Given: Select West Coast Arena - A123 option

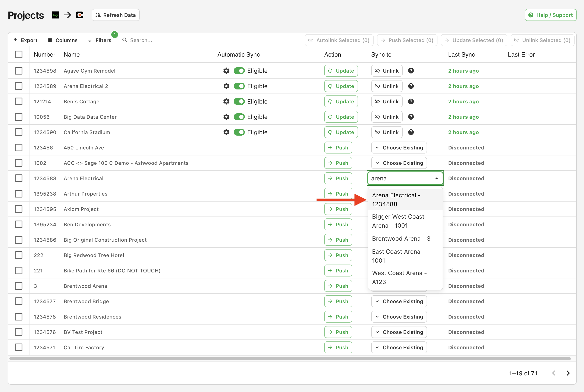Looking at the screenshot, I should [405, 278].
